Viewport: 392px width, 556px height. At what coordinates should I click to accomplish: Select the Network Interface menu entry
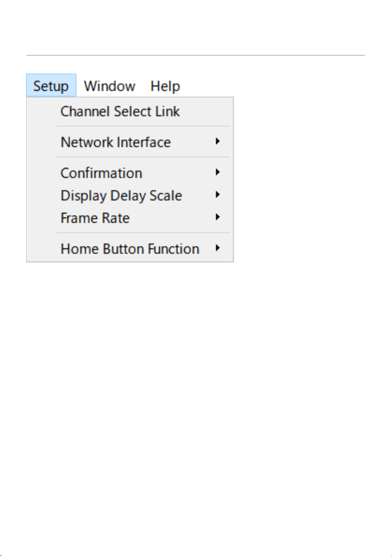(130, 142)
